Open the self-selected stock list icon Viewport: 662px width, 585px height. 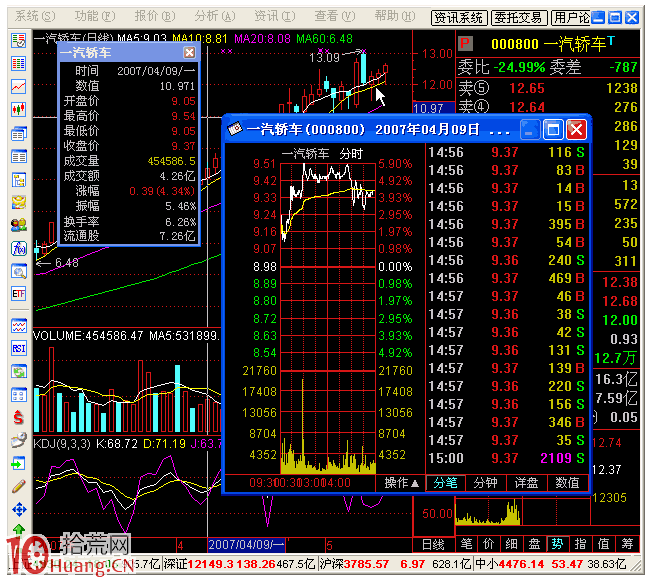click(x=19, y=41)
